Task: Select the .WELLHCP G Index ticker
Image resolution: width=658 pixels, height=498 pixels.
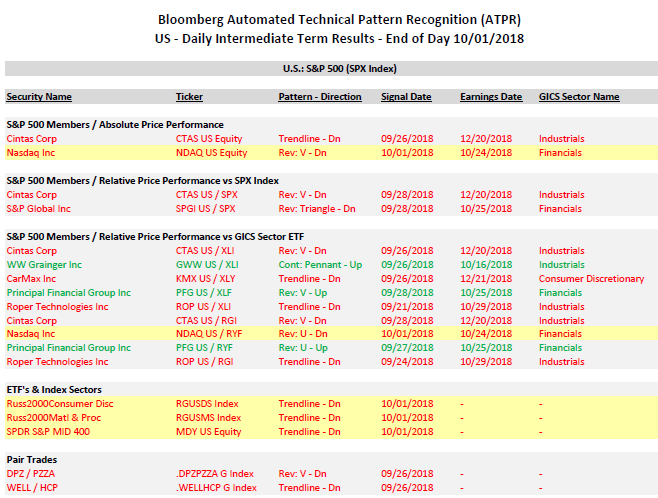Action: click(x=217, y=488)
